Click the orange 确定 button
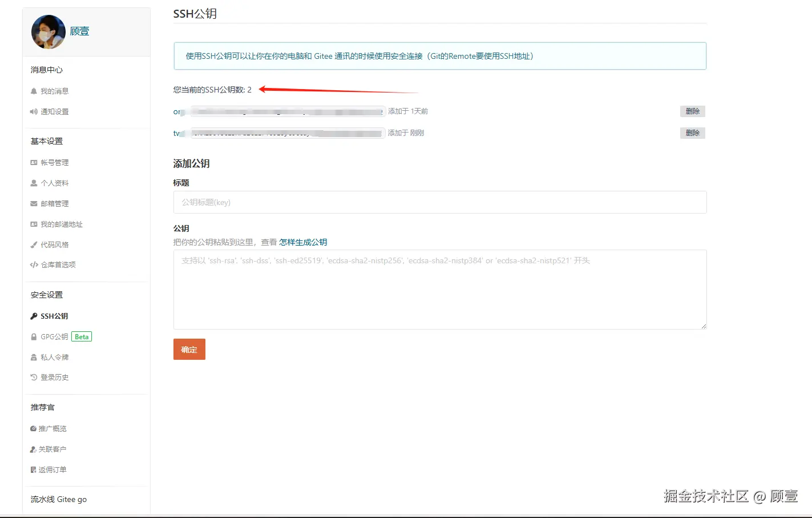This screenshot has height=518, width=812. 189,350
